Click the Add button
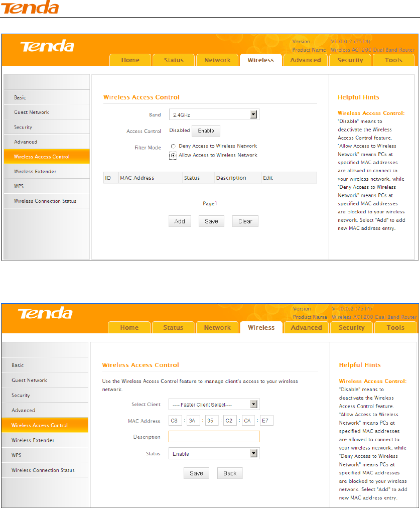Screen dimensions: 420x508 [180, 221]
